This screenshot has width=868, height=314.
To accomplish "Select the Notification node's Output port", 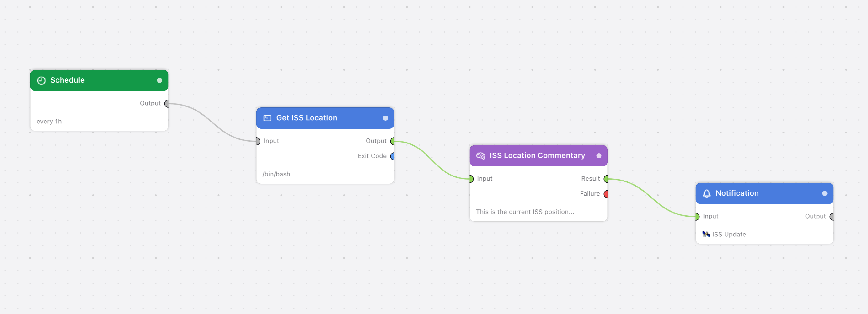I will coord(832,217).
